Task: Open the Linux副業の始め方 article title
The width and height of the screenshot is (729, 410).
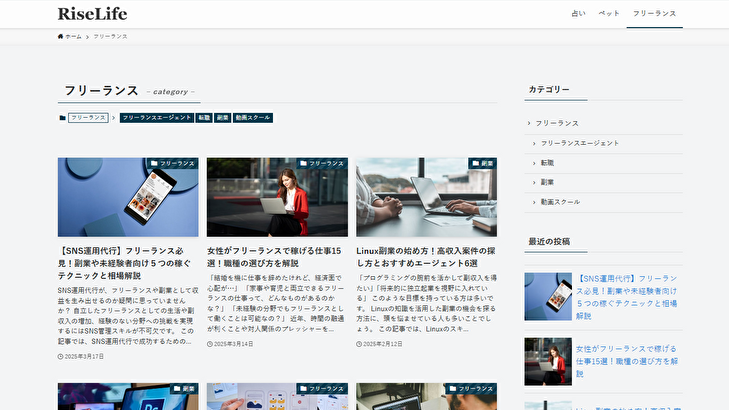Action: 425,257
